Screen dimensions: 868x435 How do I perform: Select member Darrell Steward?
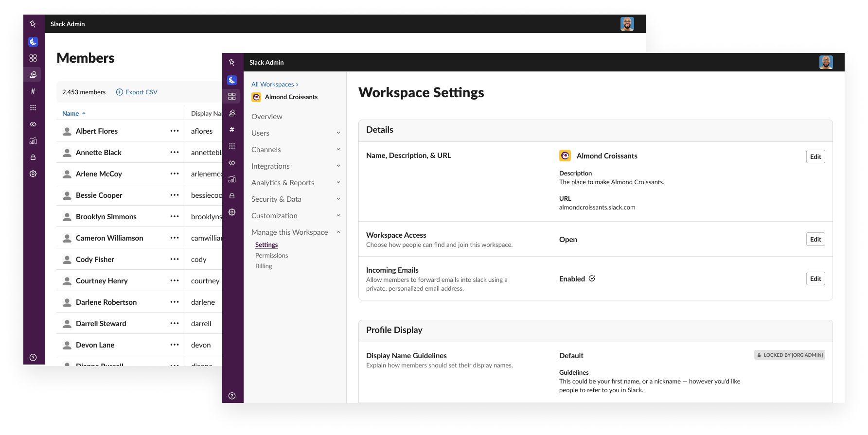tap(101, 324)
